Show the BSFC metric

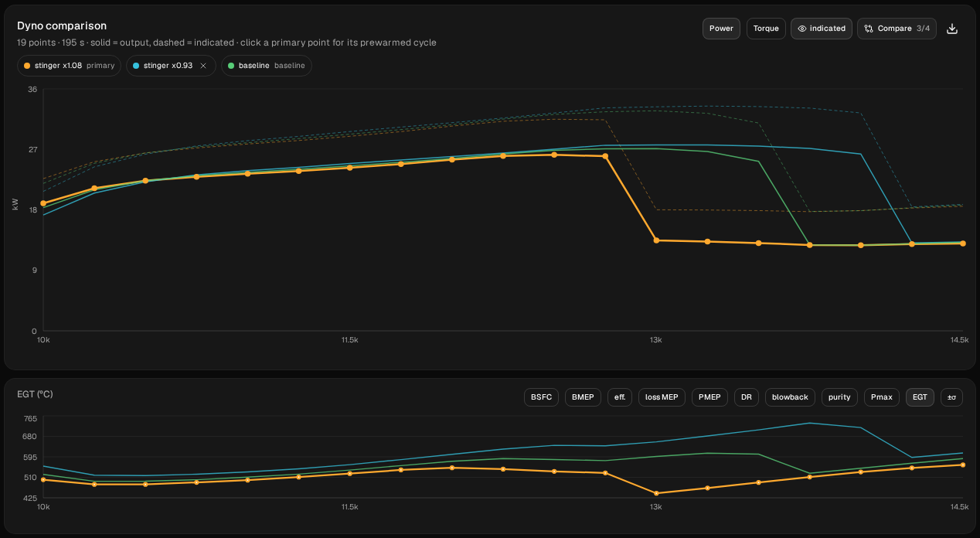[541, 397]
